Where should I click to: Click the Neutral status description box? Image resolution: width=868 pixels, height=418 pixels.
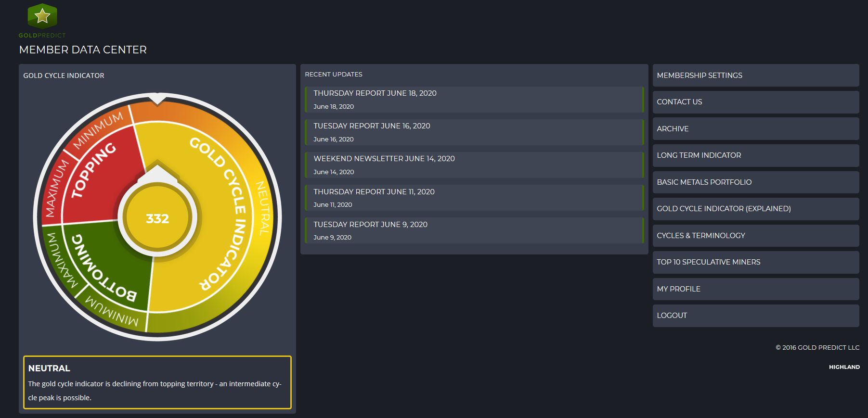click(157, 382)
